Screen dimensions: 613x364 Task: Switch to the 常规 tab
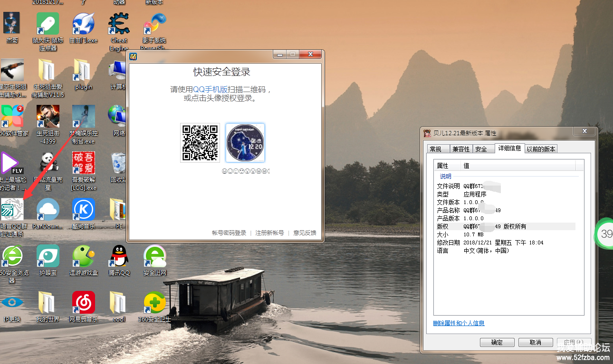(436, 149)
